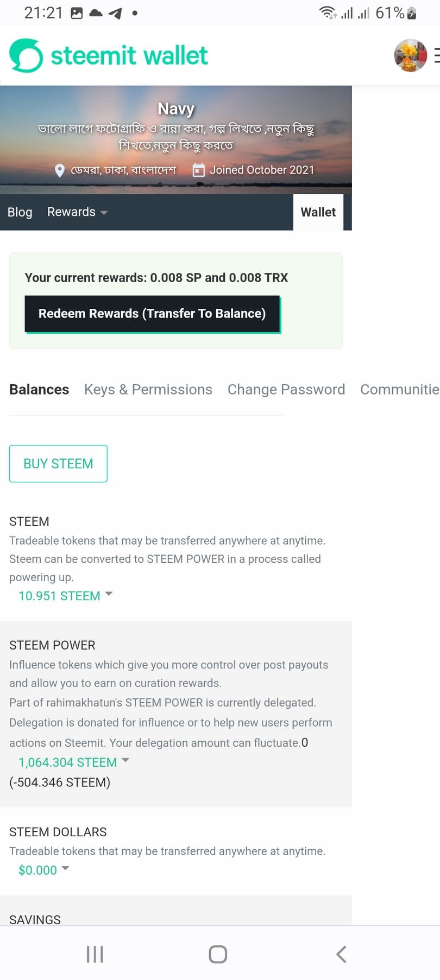The height and width of the screenshot is (980, 440).
Task: Tap the calendar joined-date icon
Action: click(x=199, y=170)
